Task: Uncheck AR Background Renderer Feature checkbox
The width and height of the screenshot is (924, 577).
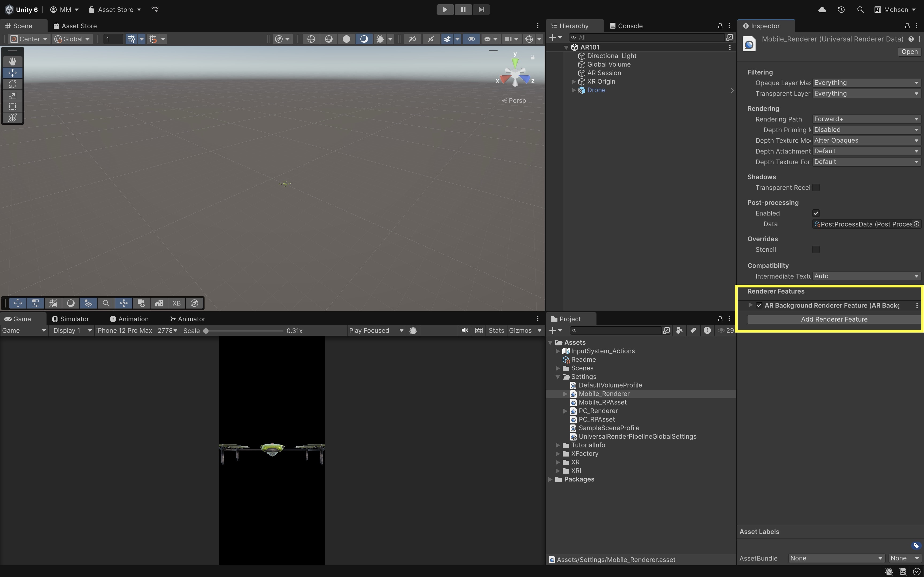Action: (759, 305)
